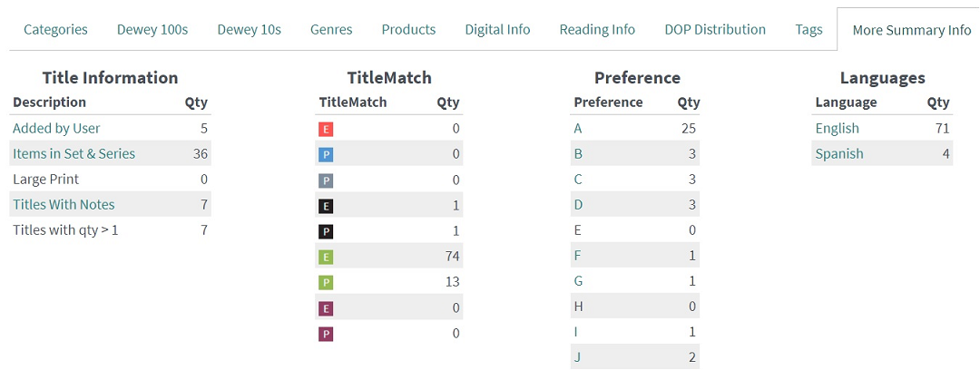Click the gray P TitleMatch icon
This screenshot has height=370, width=980.
pos(325,180)
